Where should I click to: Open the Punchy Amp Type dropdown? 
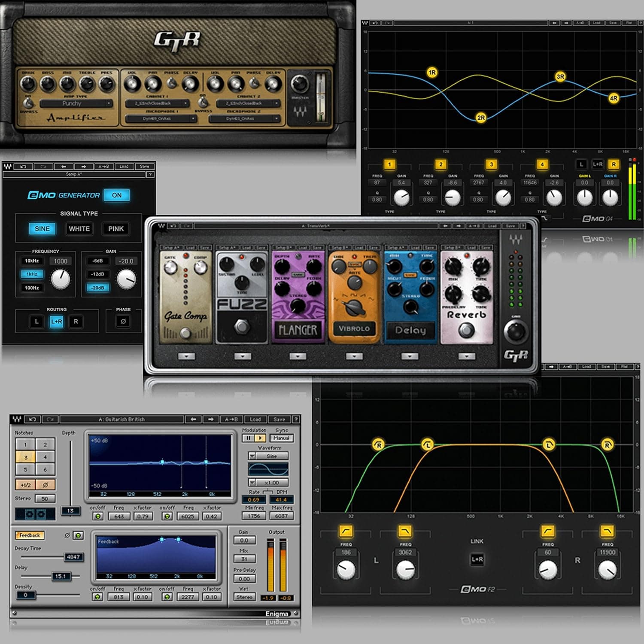pos(73,103)
